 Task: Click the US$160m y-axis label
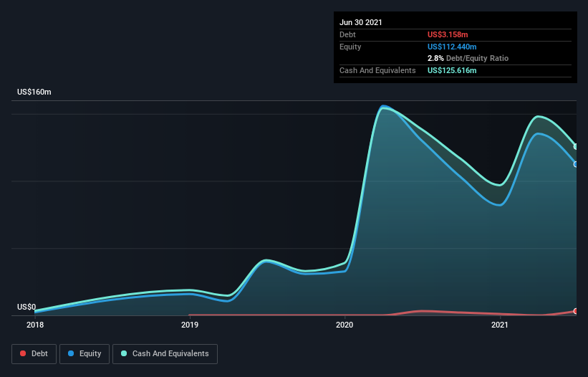point(34,92)
